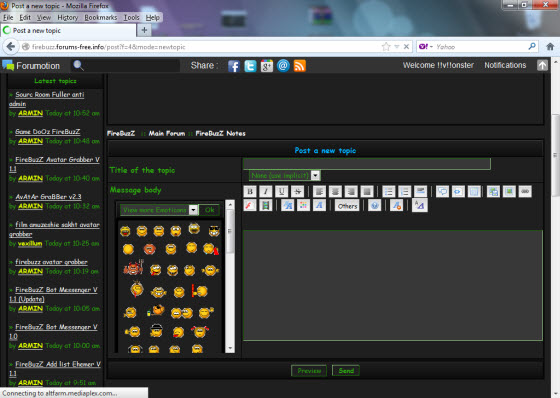Screen dimensions: 560x398
Task: Open the Yahoo search engine dropdown
Action: [426, 46]
